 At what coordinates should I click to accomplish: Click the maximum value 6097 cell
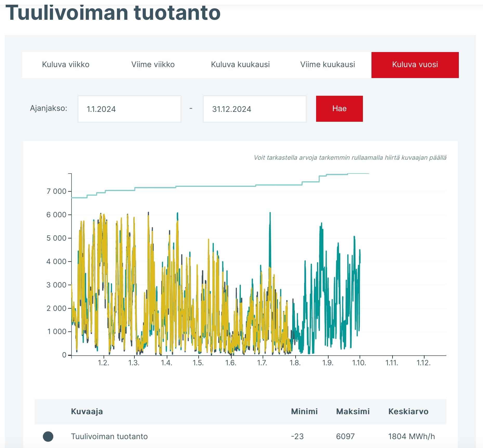pos(345,436)
